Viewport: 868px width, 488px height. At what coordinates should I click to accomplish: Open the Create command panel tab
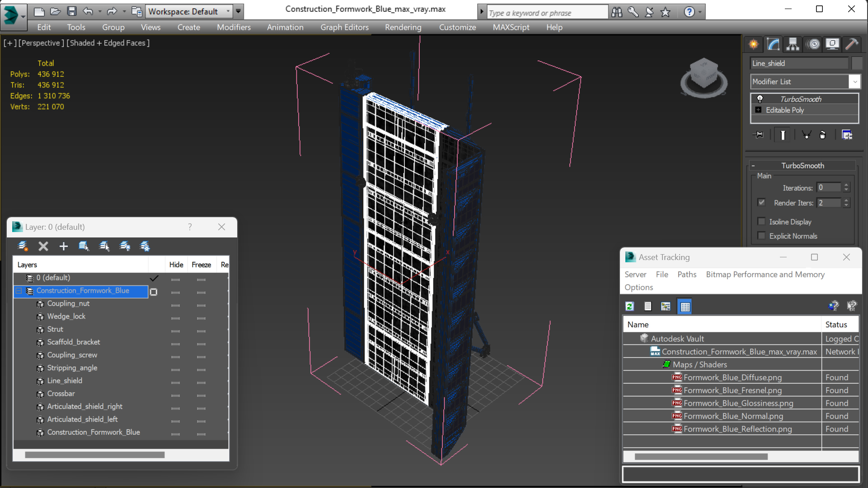click(754, 44)
